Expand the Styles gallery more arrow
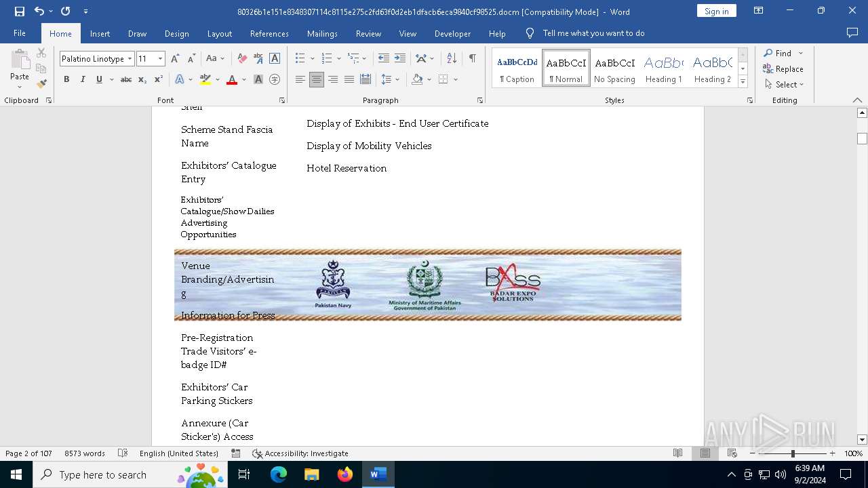 [x=743, y=82]
